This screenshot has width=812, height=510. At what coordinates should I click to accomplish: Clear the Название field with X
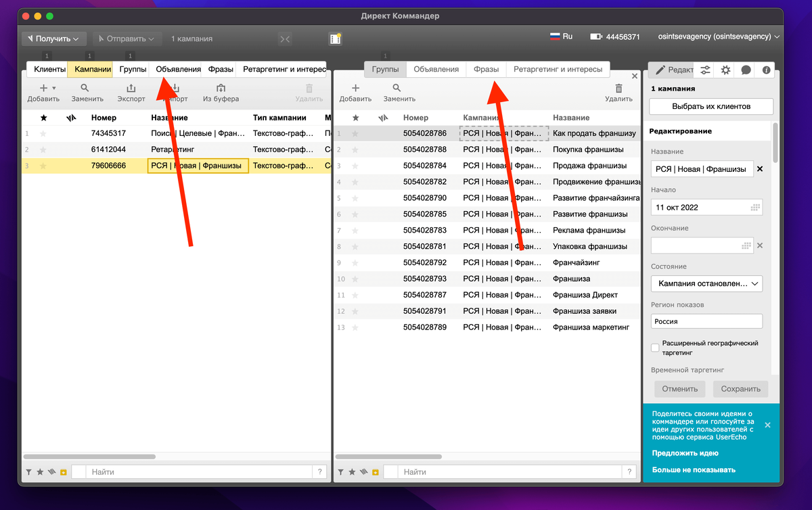click(760, 169)
